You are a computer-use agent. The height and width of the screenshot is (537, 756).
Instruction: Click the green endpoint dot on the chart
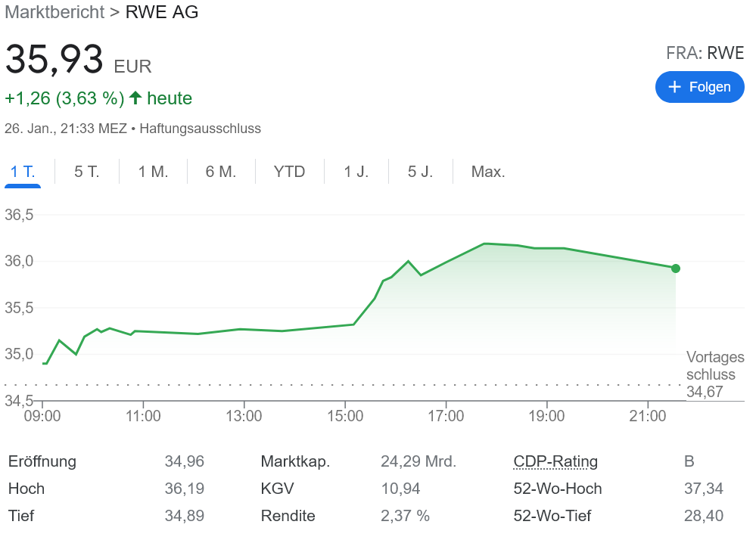[x=674, y=268]
